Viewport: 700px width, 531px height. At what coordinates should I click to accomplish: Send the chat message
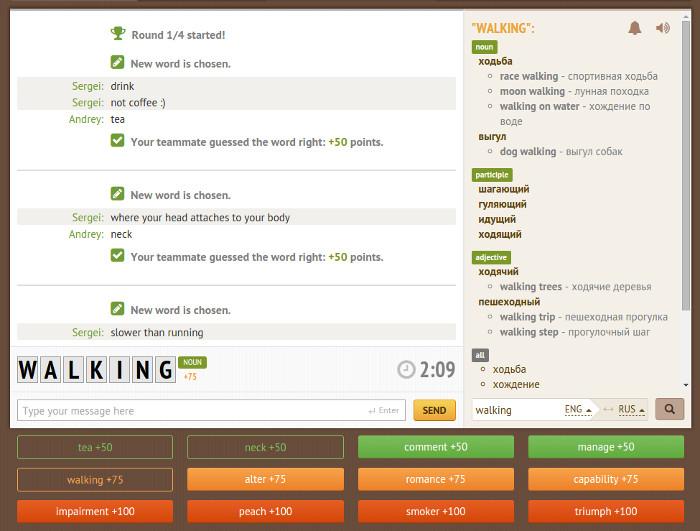(434, 410)
